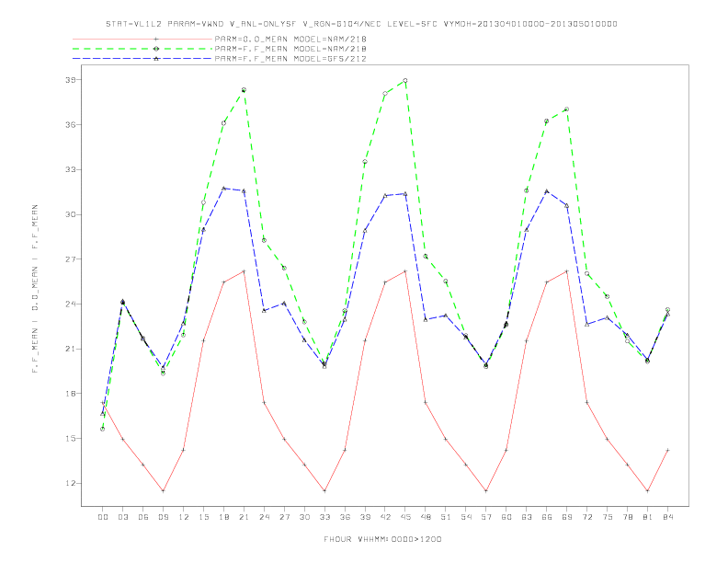
Task: Click y-axis tick label 30
Action: click(70, 214)
